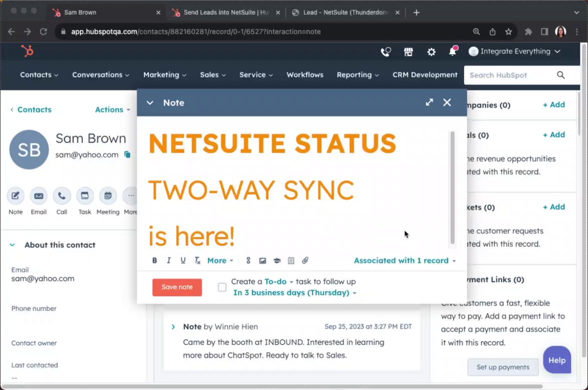The image size is (588, 390).
Task: Open In 3 business days due date dropdown
Action: tap(295, 292)
